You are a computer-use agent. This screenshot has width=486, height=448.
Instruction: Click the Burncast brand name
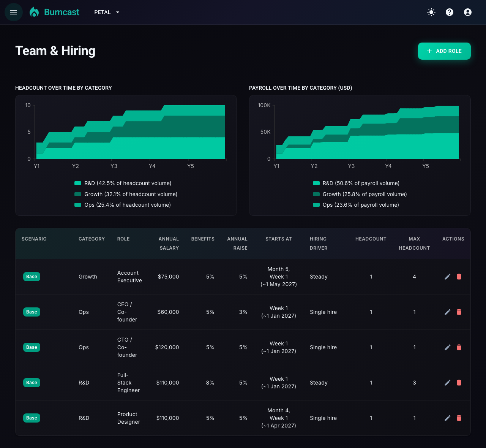[x=62, y=12]
